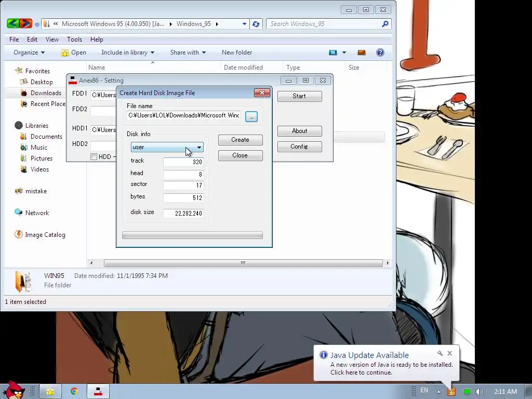Image resolution: width=532 pixels, height=399 pixels.
Task: Click the wrench icon in Java notification
Action: 440,353
